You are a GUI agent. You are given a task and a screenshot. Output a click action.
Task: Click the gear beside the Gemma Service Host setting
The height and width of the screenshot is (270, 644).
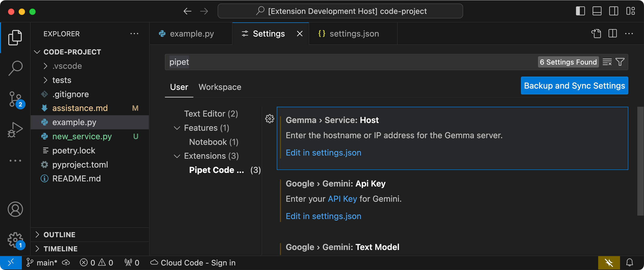pos(269,119)
